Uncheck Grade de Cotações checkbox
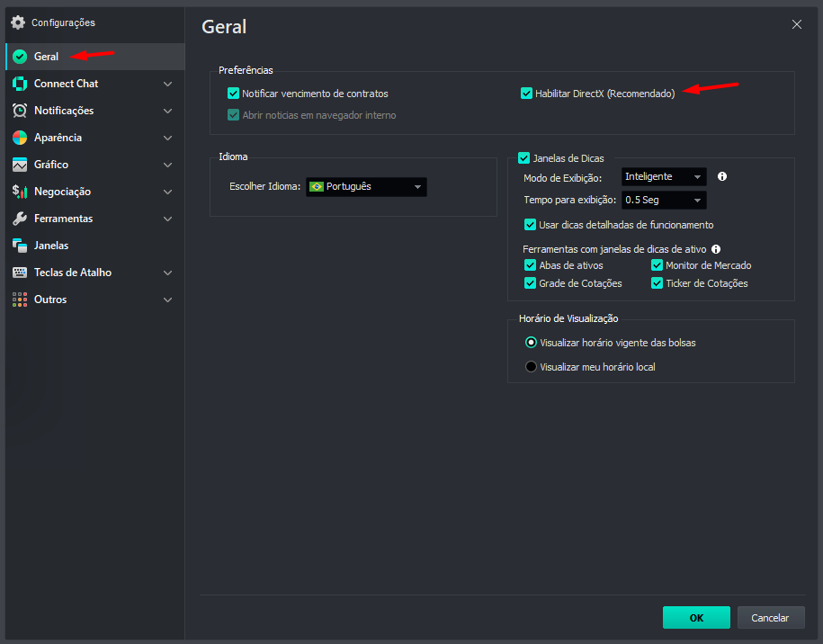The height and width of the screenshot is (644, 823). click(x=530, y=283)
